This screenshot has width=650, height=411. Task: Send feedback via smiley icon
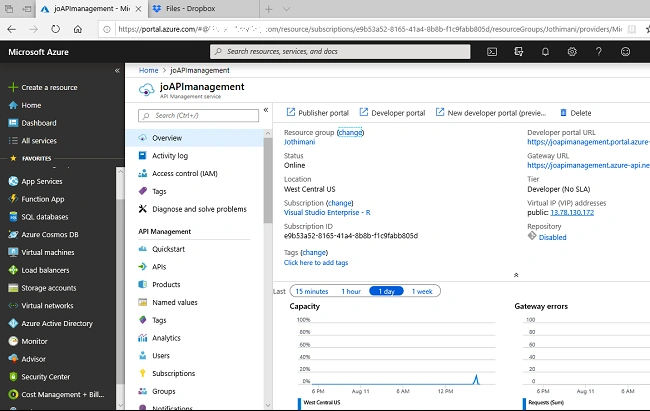pyautogui.click(x=625, y=52)
